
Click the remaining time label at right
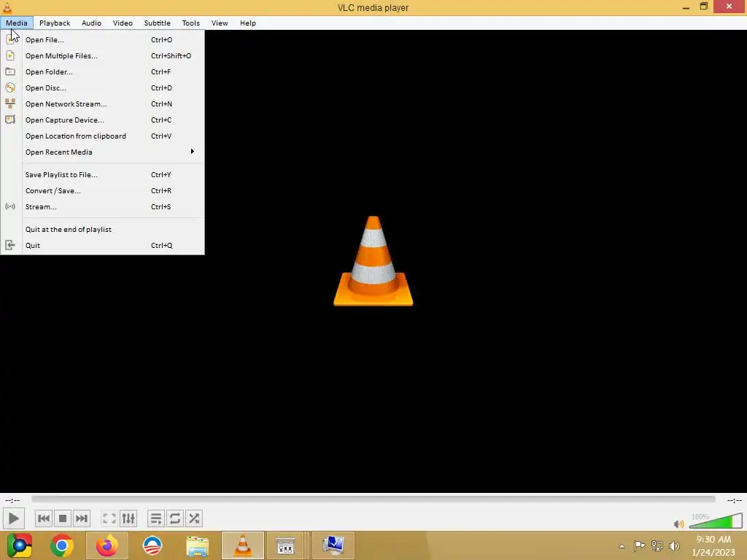click(734, 500)
